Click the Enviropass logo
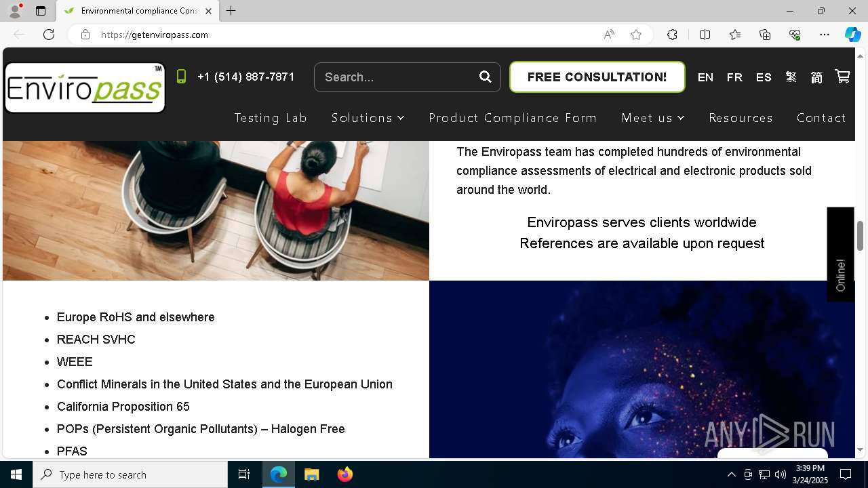Viewport: 868px width, 488px height. (85, 87)
